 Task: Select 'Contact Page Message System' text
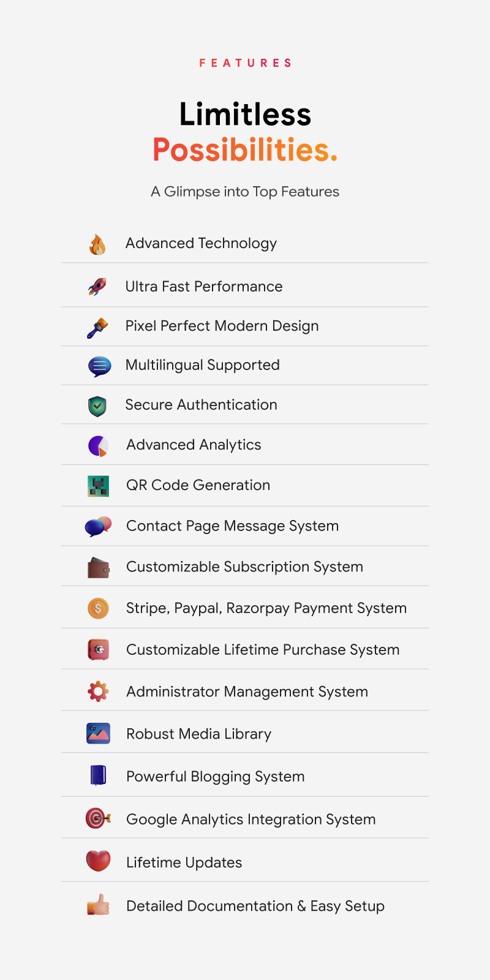(232, 526)
